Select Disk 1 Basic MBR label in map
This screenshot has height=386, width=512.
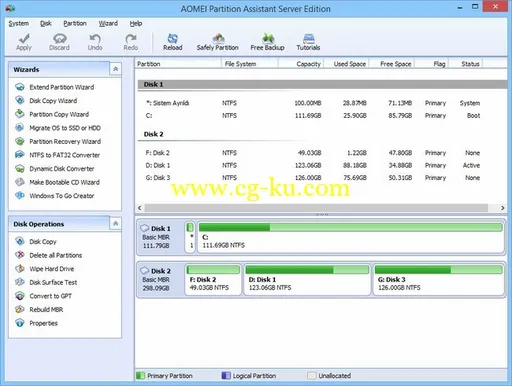161,237
